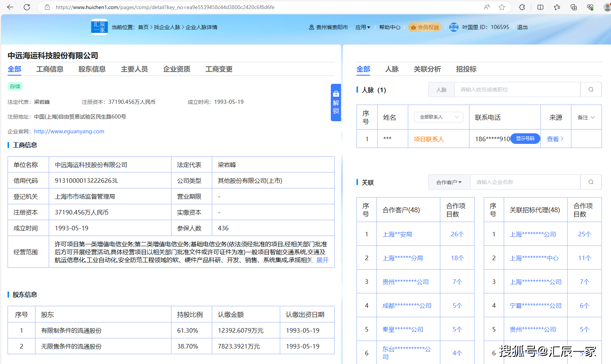Click the 25个 project count link
The height and width of the screenshot is (364, 611).
click(x=585, y=234)
